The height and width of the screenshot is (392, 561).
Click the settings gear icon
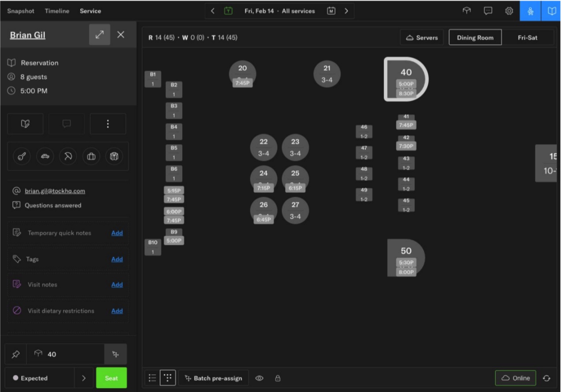pos(509,11)
